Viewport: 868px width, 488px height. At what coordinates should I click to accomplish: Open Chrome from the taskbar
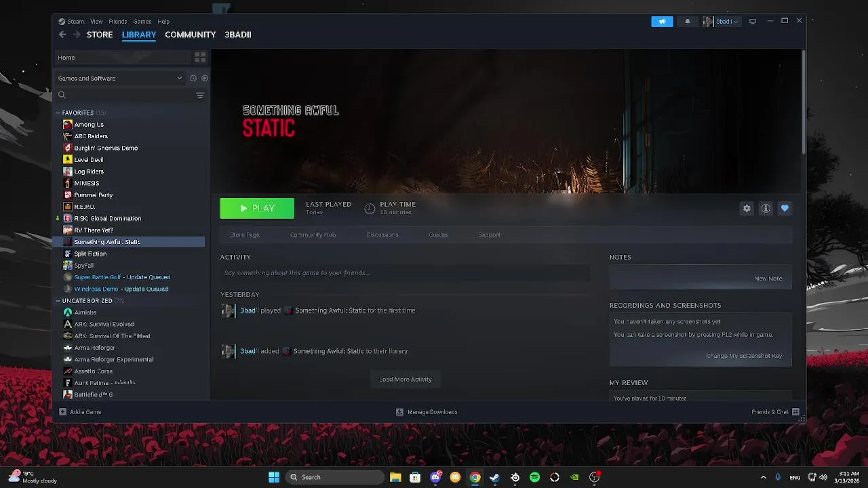pos(475,477)
